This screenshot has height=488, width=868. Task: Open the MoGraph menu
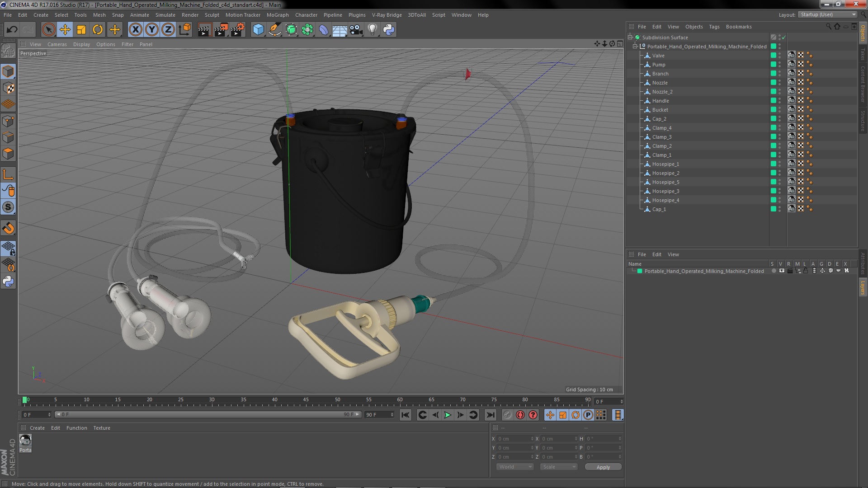tap(278, 15)
